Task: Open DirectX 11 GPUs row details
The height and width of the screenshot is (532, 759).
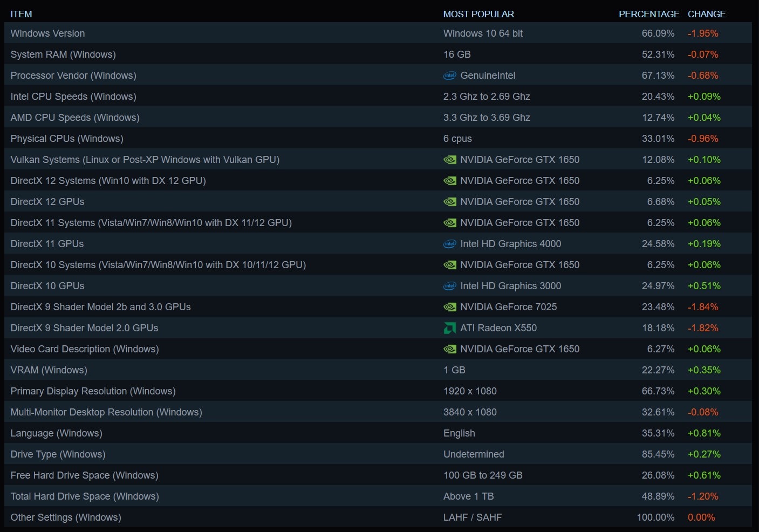Action: 378,243
